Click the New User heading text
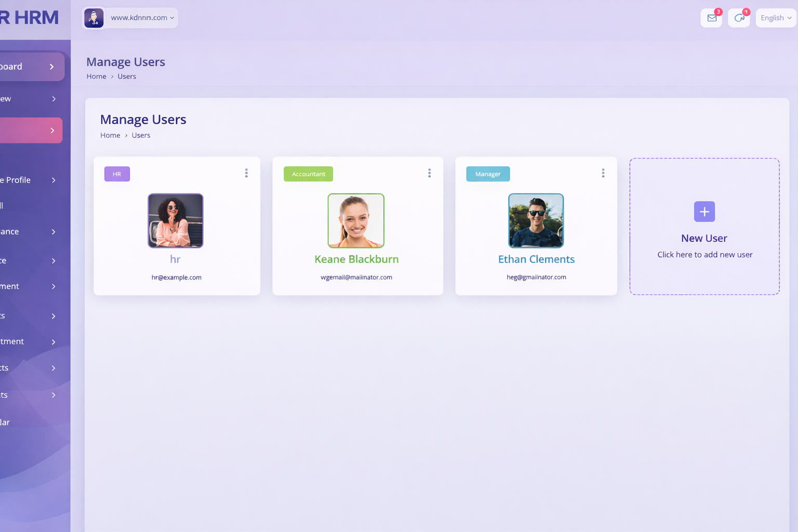 (x=704, y=238)
